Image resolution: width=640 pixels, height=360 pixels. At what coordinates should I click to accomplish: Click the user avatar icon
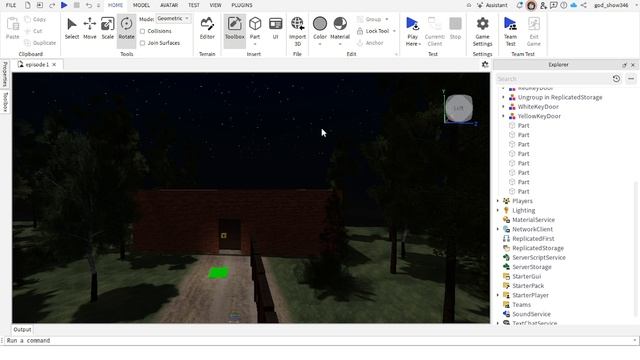531,5
